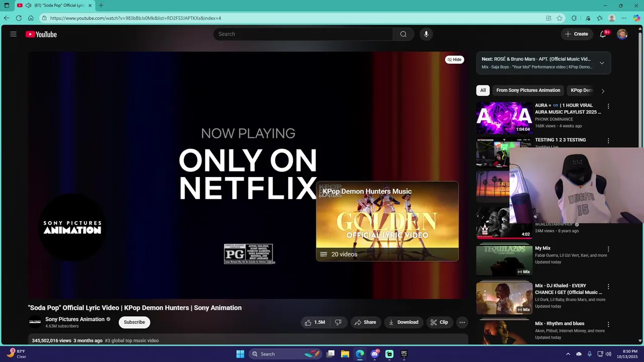
Task: Click the search magnifier button
Action: pyautogui.click(x=404, y=34)
